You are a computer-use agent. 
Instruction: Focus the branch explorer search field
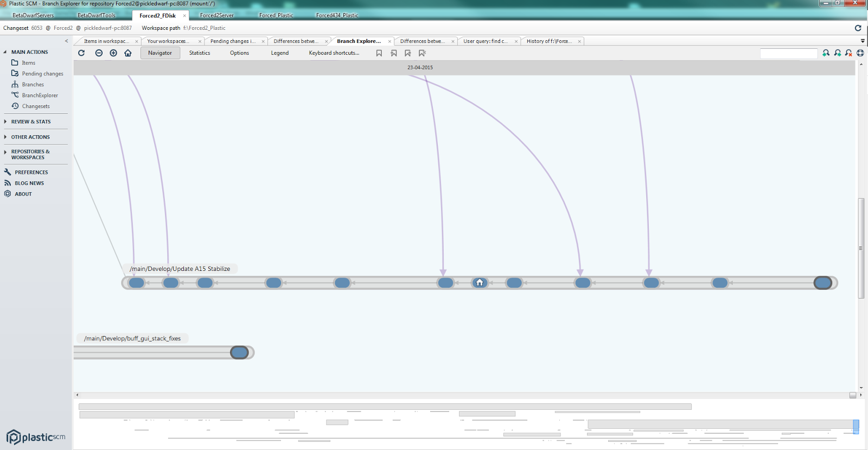[789, 53]
